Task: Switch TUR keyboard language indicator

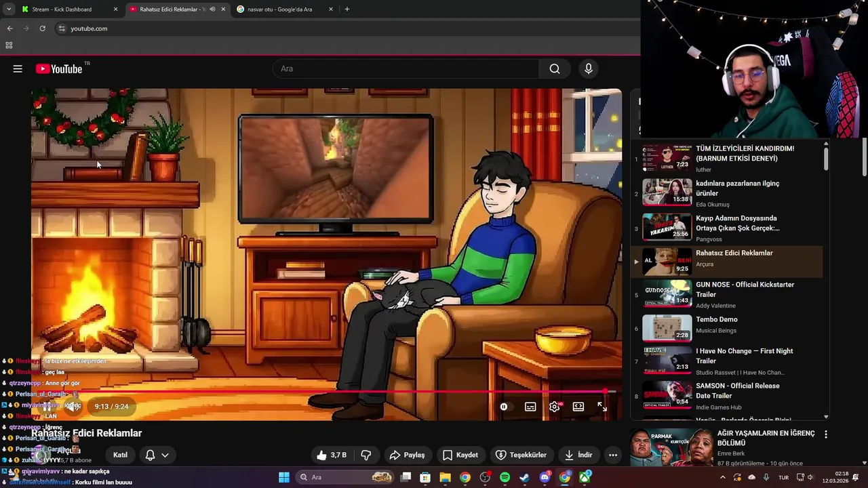Action: tap(783, 477)
